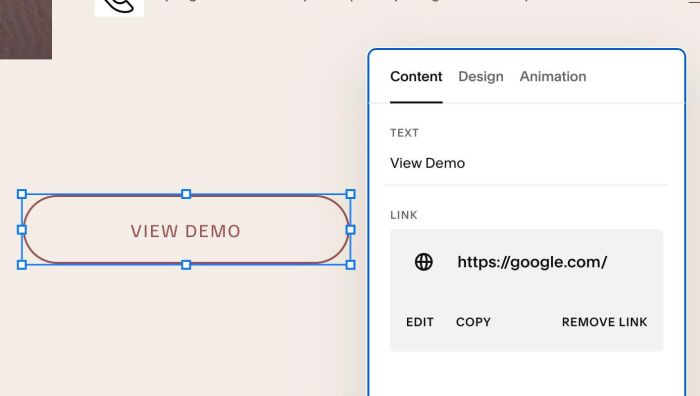Click the dark image thumbnail at top left

click(26, 29)
